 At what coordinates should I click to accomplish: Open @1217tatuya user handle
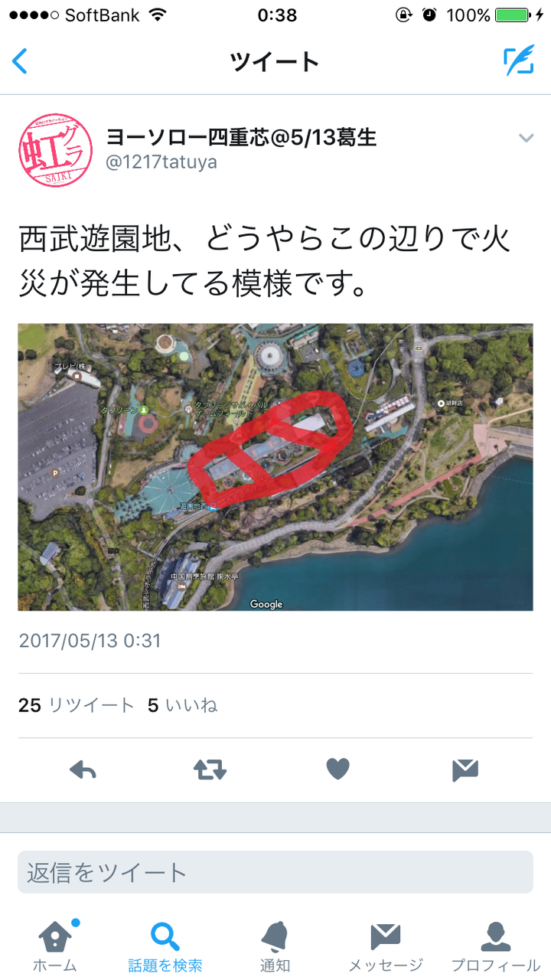coord(161,162)
